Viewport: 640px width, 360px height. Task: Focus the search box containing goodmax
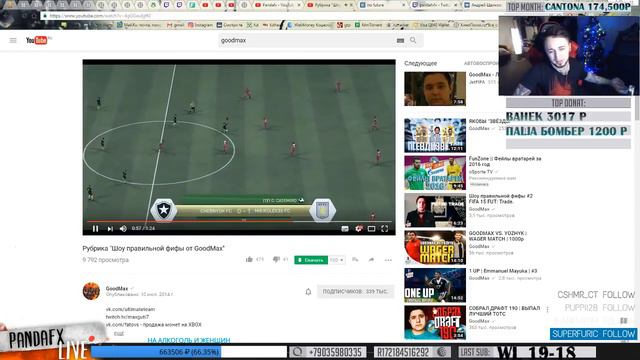click(306, 40)
